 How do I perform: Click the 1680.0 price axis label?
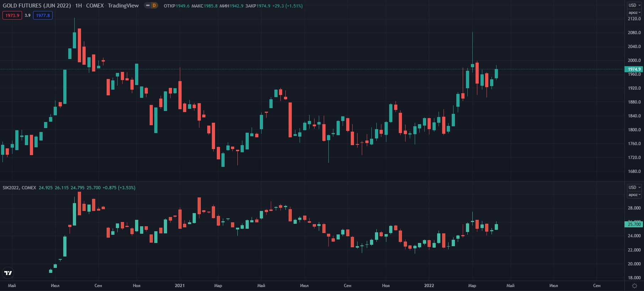[634, 171]
